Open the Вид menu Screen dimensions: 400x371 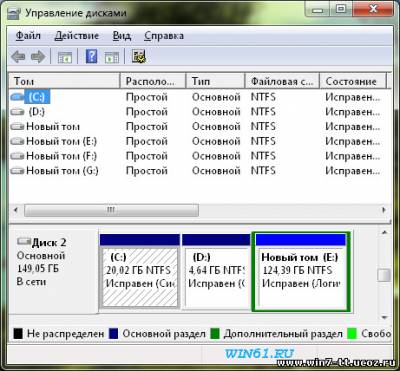coord(122,35)
